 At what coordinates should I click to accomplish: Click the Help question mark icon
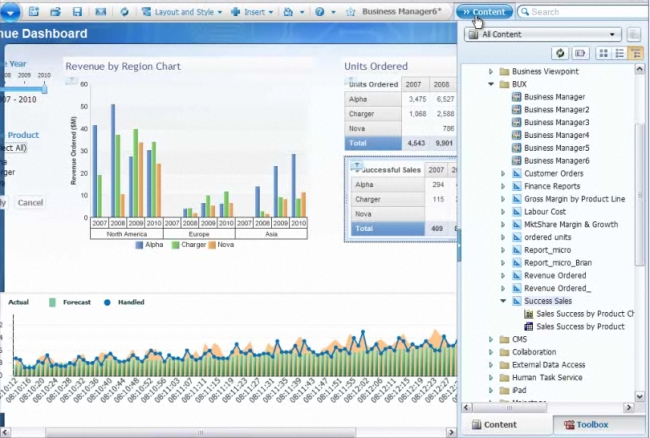pyautogui.click(x=320, y=12)
